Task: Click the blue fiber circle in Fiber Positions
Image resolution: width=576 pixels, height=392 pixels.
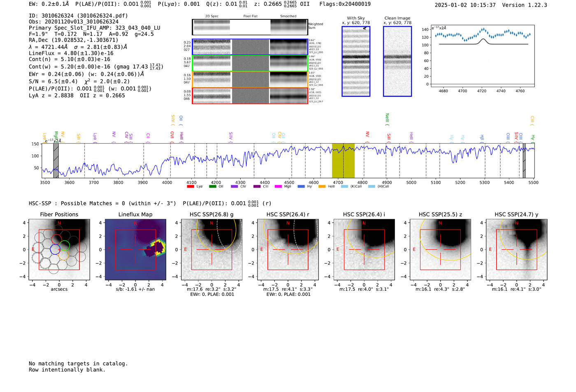Action: coord(55,249)
